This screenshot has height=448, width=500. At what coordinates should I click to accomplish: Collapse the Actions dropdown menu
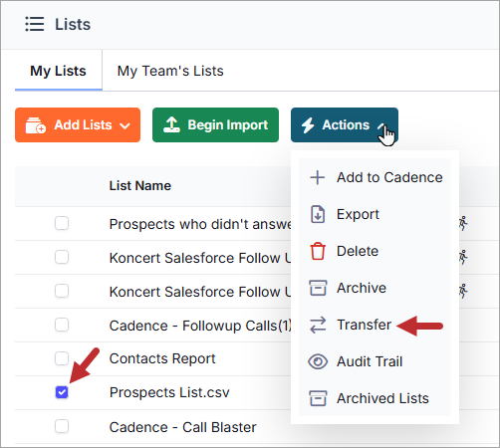[x=345, y=124]
